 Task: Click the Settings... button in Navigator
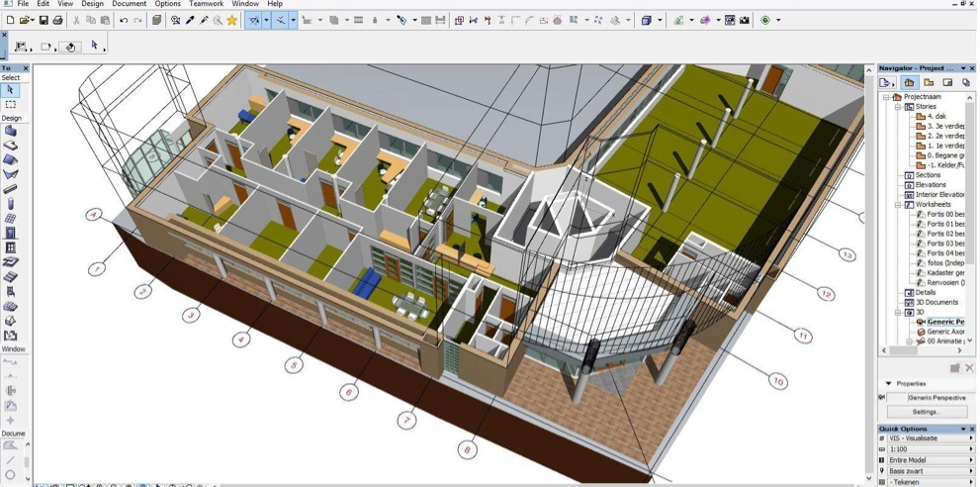point(926,412)
